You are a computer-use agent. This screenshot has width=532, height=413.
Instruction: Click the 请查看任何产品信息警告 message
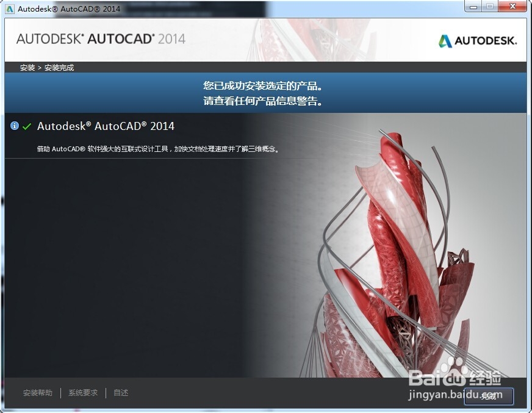(x=262, y=101)
